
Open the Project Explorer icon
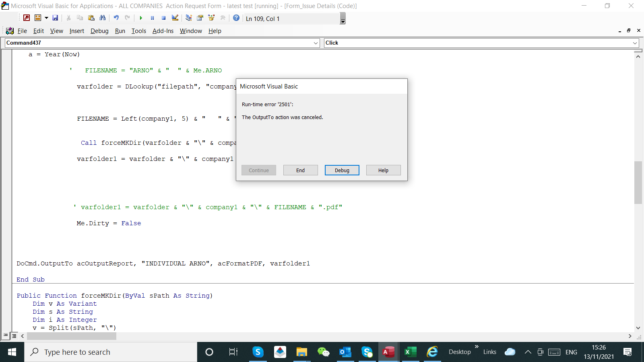[x=189, y=18]
